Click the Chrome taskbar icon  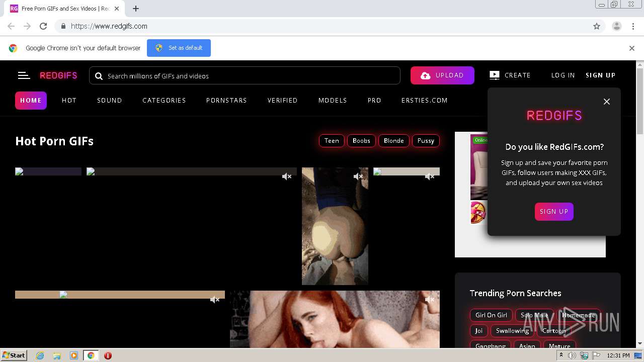point(91,355)
